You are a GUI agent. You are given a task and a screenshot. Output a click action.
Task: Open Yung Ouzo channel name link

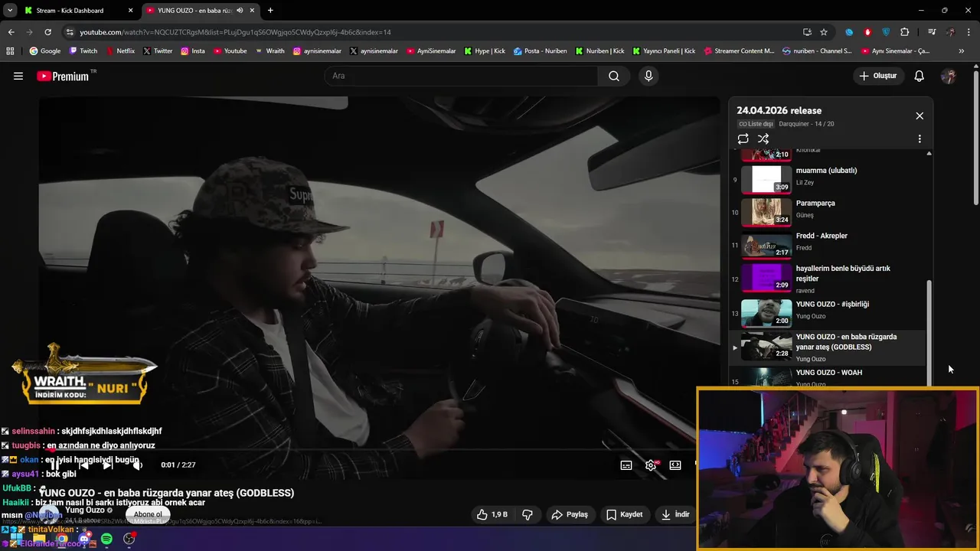click(x=85, y=510)
